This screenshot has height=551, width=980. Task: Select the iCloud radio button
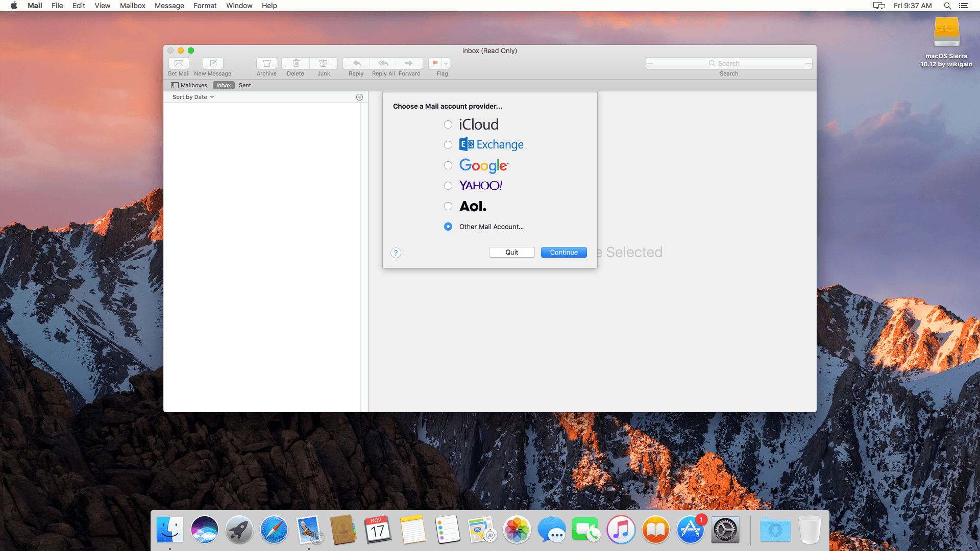[448, 124]
